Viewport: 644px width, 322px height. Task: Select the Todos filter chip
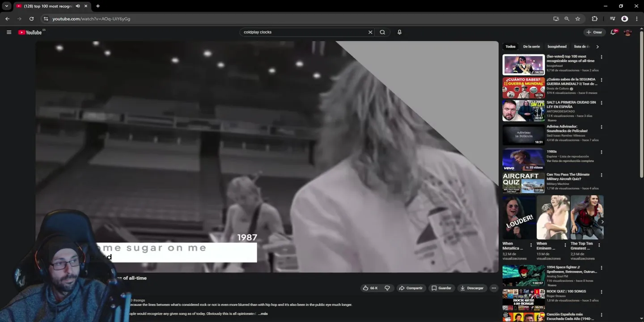click(x=510, y=47)
